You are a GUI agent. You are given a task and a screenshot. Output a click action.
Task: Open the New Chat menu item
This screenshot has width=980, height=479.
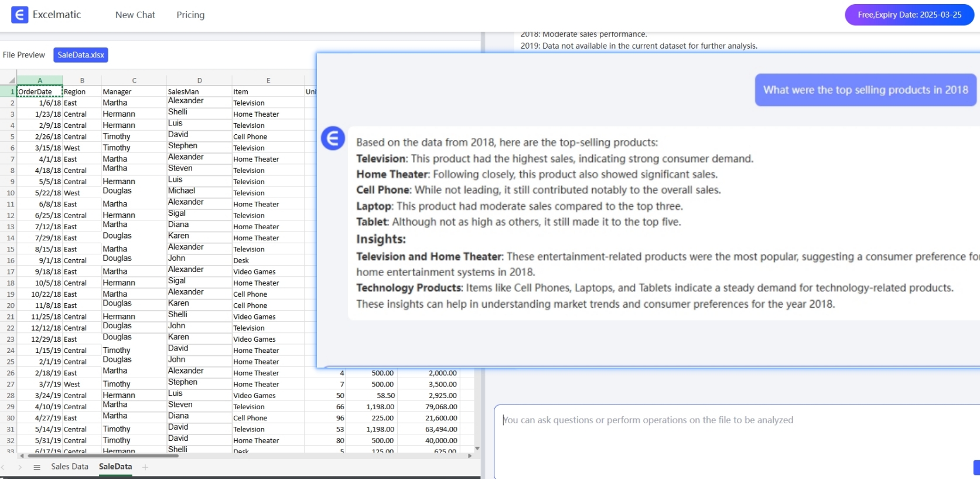pos(135,15)
